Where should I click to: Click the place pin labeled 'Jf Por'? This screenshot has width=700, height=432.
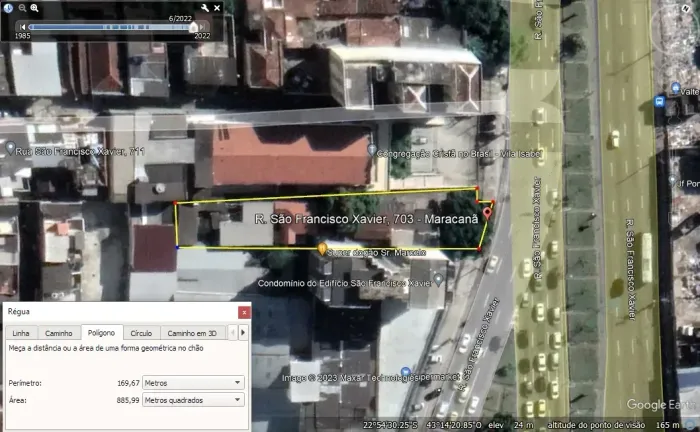click(672, 180)
